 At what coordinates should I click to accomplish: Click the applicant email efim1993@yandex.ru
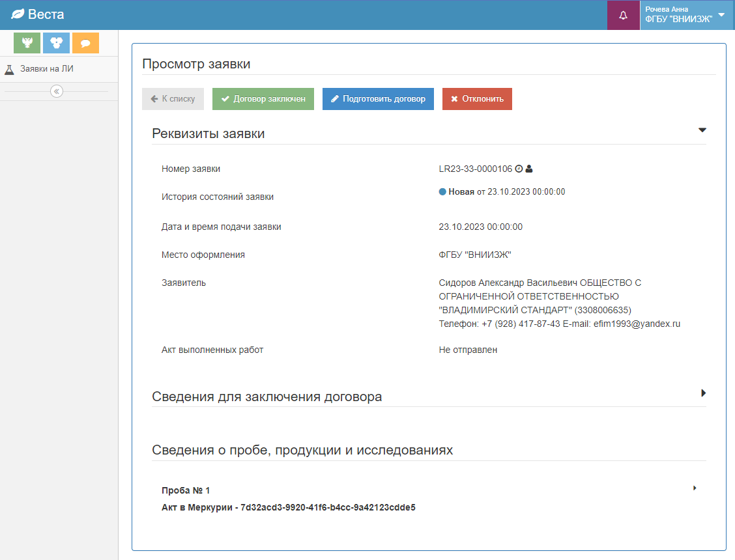(637, 324)
